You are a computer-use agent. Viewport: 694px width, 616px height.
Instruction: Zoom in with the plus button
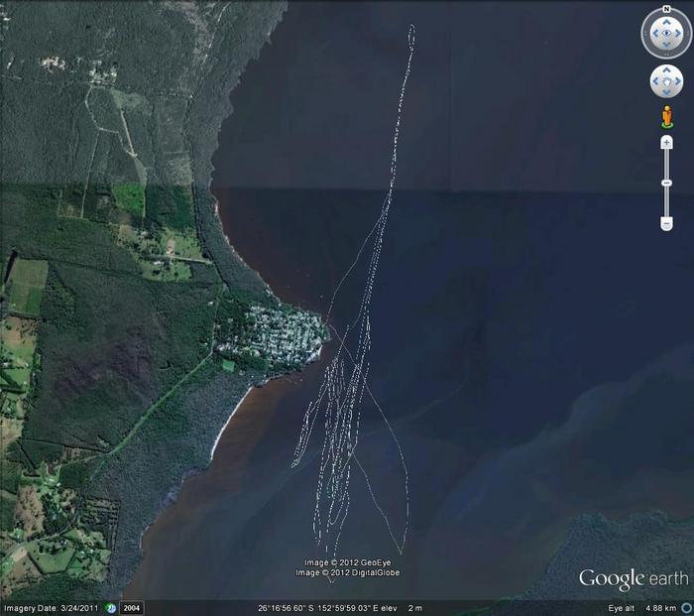pyautogui.click(x=667, y=143)
